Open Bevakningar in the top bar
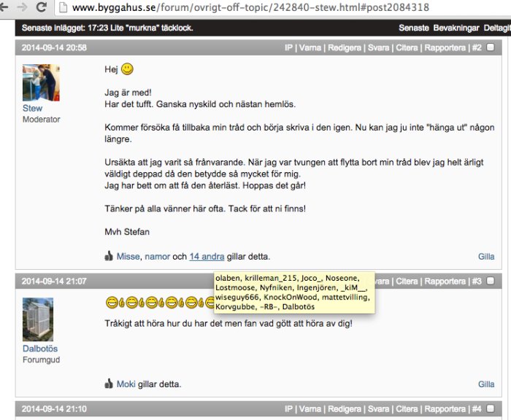 (456, 28)
